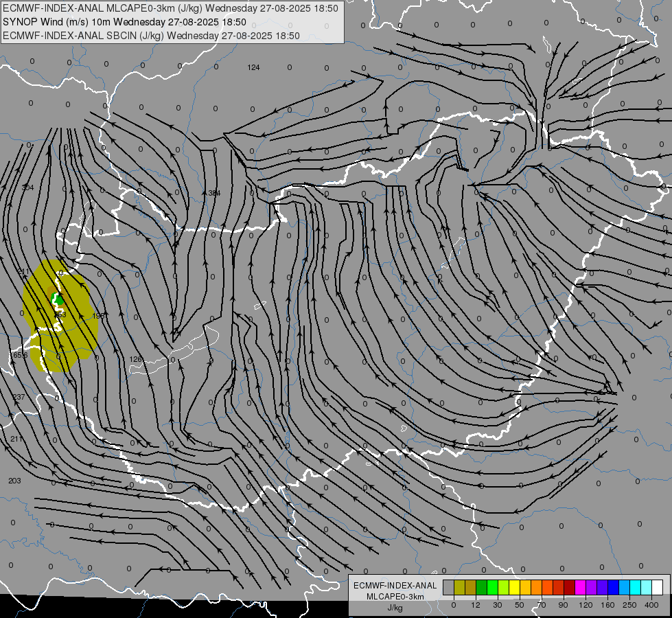This screenshot has height=618, width=672.
Task: Select the dark red legend swatch
Action: click(570, 587)
